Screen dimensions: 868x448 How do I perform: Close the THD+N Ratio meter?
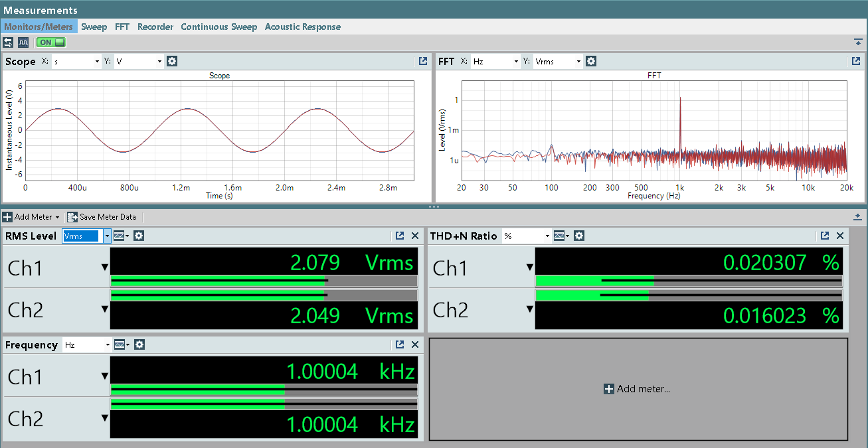(x=840, y=236)
